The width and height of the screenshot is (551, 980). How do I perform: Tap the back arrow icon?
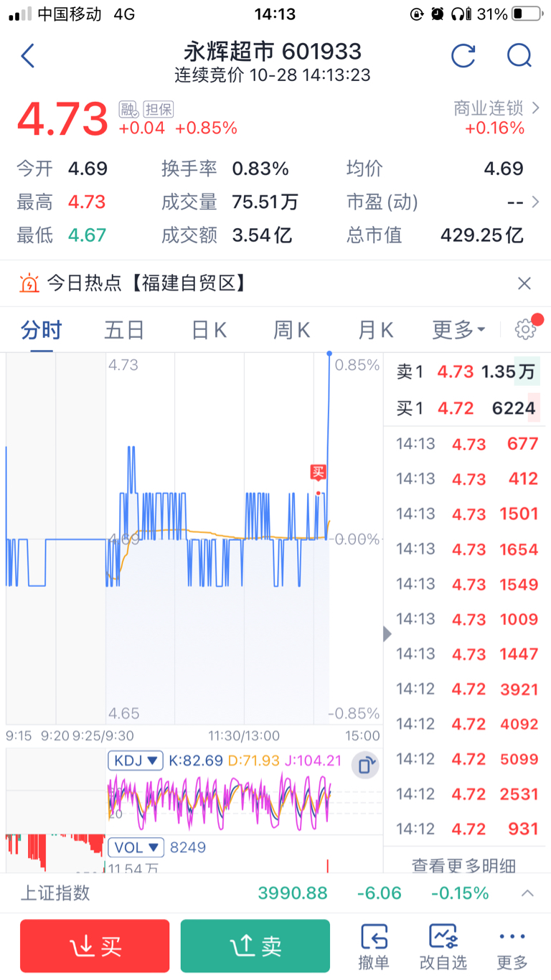click(x=28, y=56)
